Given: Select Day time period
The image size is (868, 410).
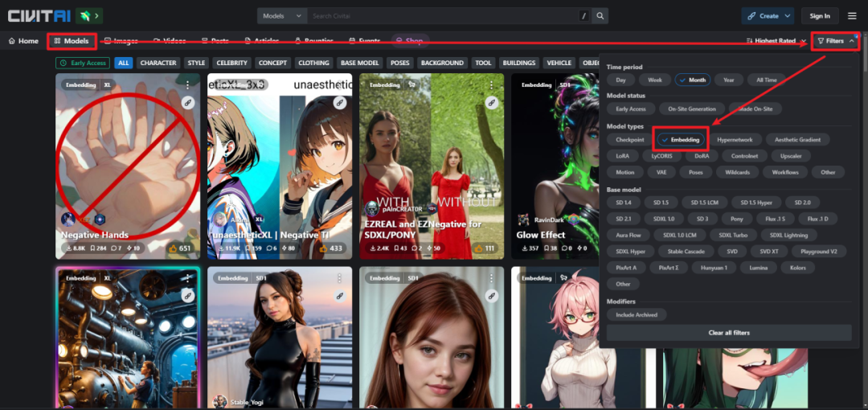Looking at the screenshot, I should (x=620, y=80).
